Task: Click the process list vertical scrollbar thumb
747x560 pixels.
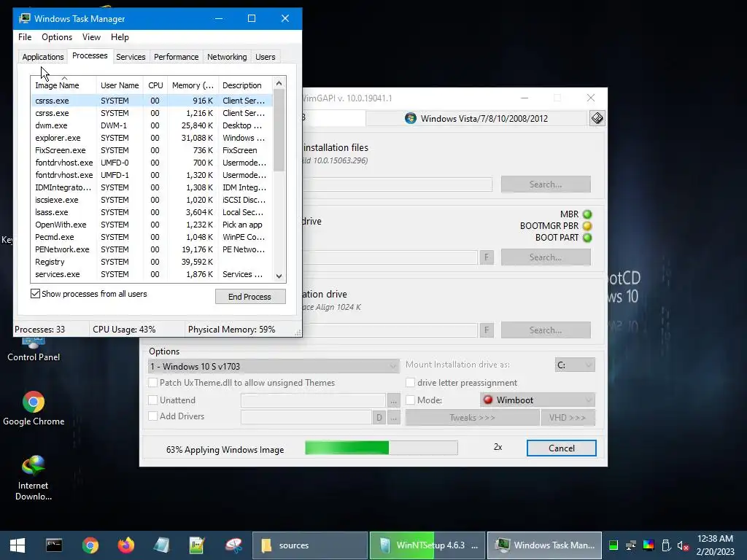Action: (x=279, y=131)
